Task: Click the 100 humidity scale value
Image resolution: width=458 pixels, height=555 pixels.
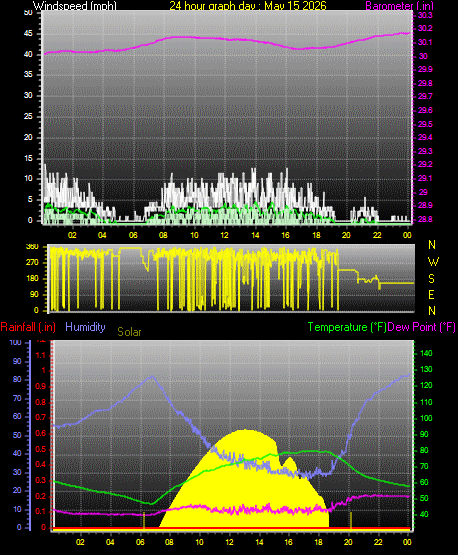Action: [16, 343]
